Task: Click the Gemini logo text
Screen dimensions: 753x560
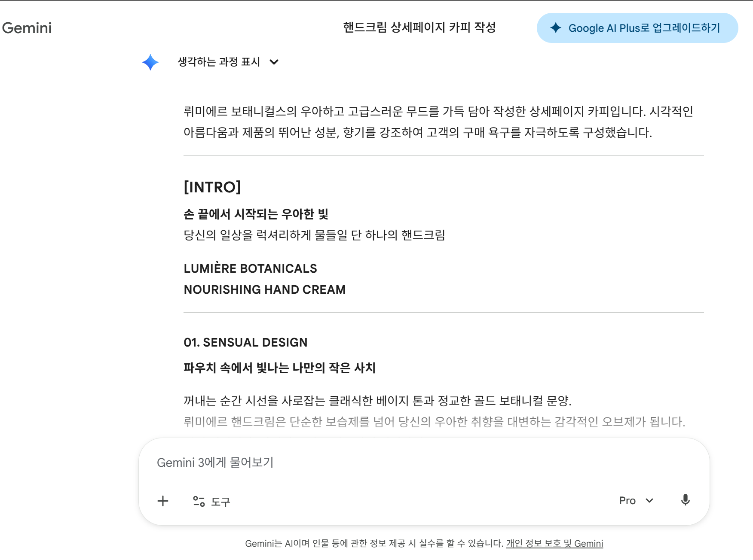Action: 27,28
